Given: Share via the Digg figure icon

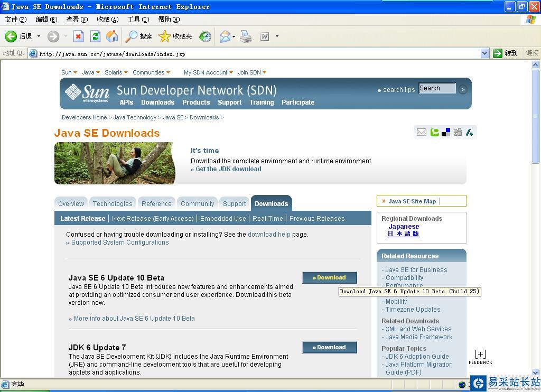Looking at the screenshot, I should tap(458, 132).
